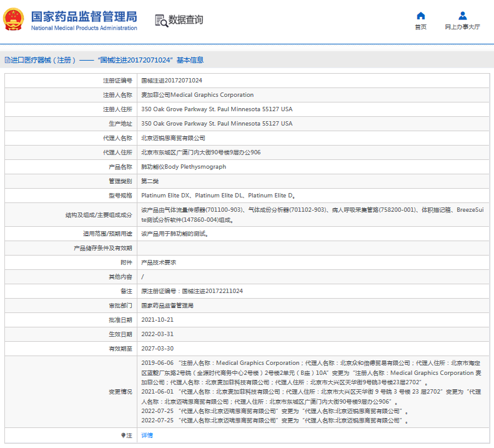Click agent address 广渠门内大街90号 value
This screenshot has width=494, height=448.
coord(200,152)
